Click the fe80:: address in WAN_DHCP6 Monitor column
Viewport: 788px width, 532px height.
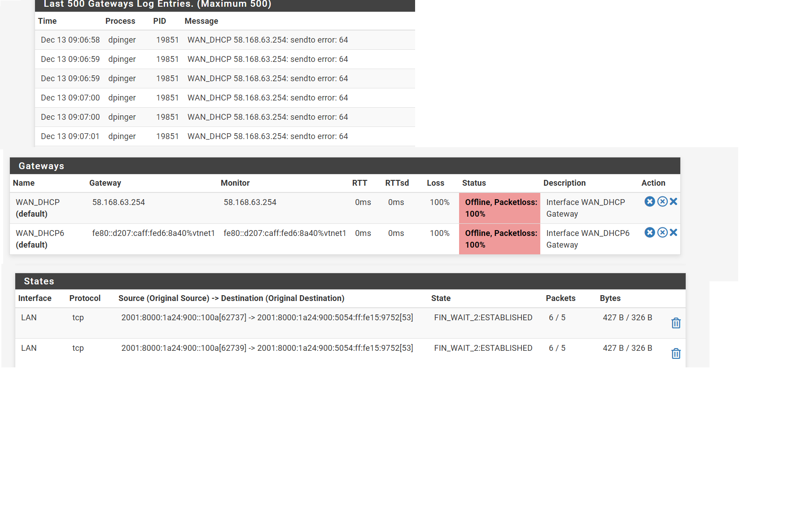point(285,233)
